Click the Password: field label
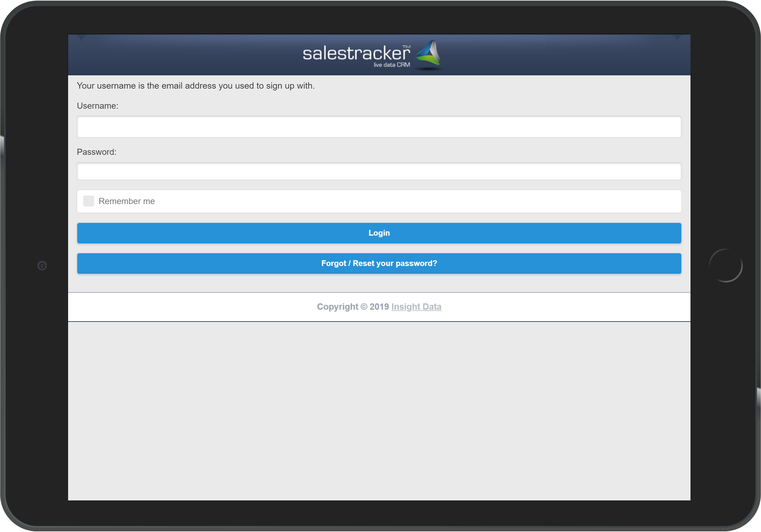Screen dimensions: 761x532 [x=96, y=152]
